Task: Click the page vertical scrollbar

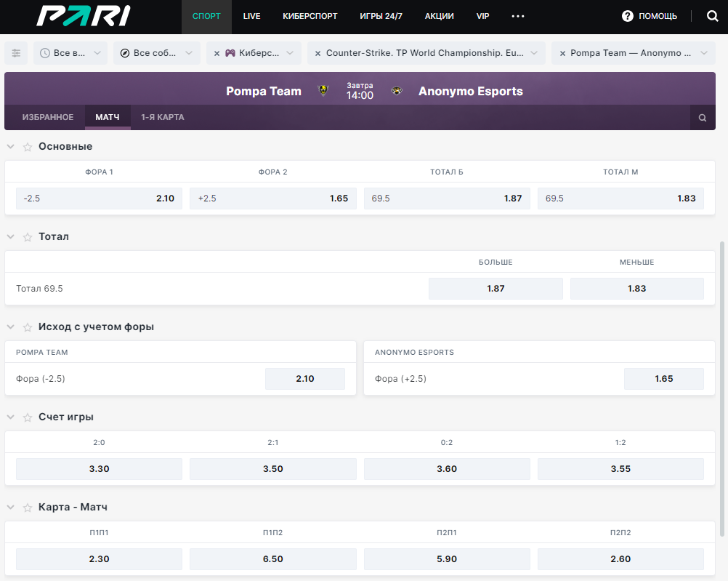Action: coord(722,389)
